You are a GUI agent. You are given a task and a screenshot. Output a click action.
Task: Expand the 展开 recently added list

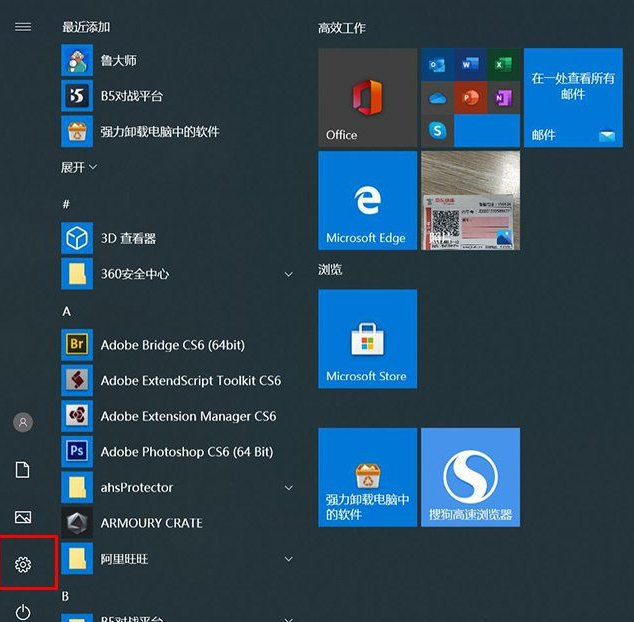click(79, 167)
